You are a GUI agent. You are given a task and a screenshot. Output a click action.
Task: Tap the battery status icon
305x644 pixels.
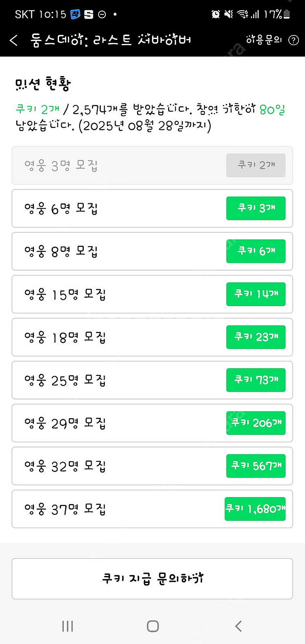pyautogui.click(x=287, y=14)
